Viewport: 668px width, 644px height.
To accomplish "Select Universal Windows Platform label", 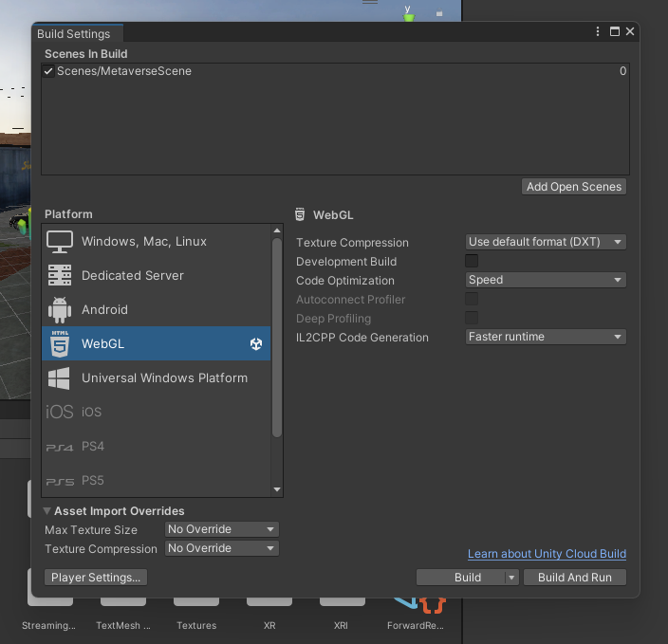I will click(164, 378).
